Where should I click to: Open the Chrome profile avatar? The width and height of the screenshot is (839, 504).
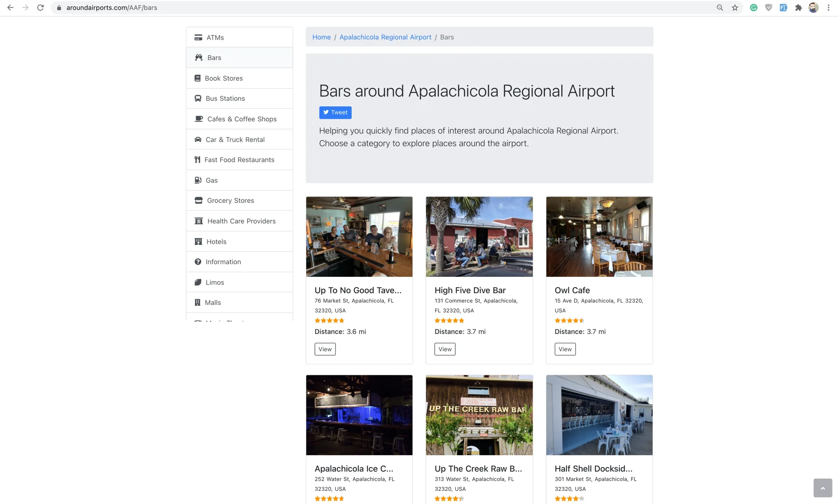pyautogui.click(x=813, y=7)
